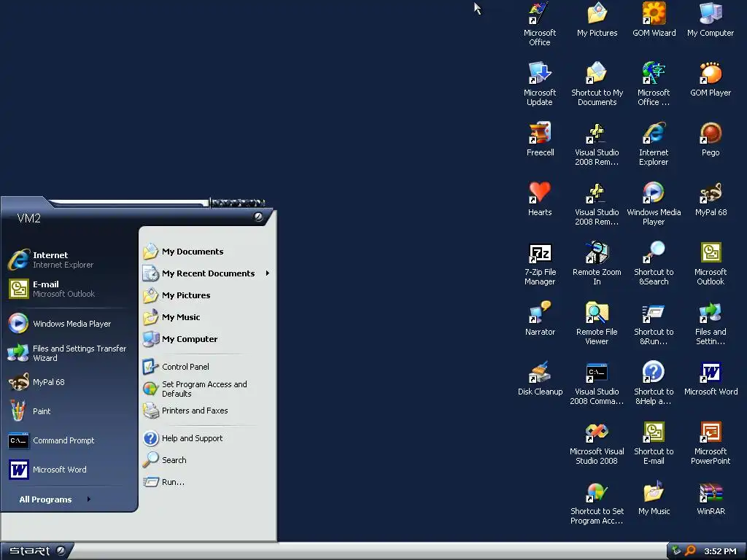Open Shortcut to &Search desktop icon
Viewport: 747px width, 560px height.
[x=654, y=263]
